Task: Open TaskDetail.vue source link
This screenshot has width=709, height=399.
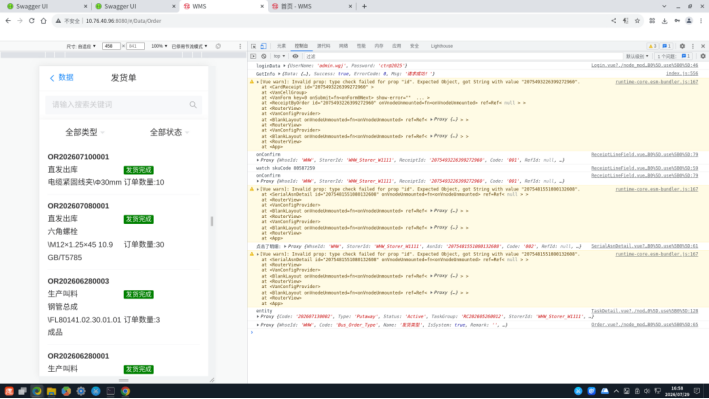Action: (x=644, y=311)
